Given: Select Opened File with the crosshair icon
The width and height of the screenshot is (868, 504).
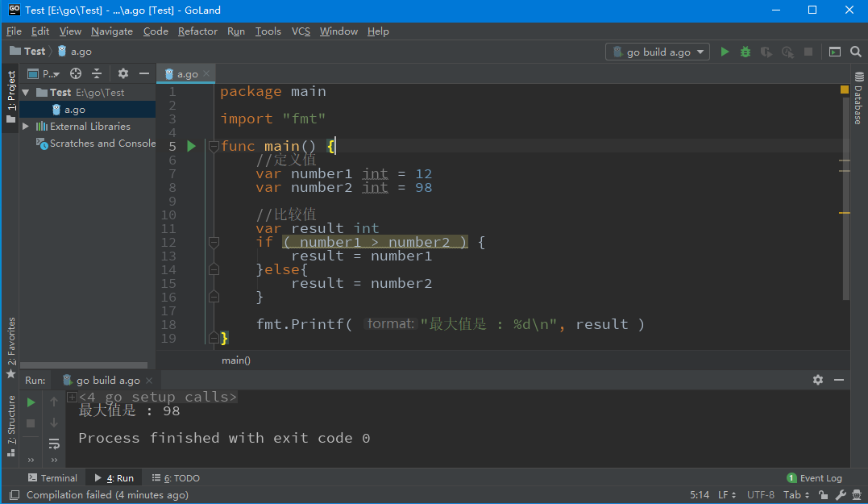Looking at the screenshot, I should [75, 73].
